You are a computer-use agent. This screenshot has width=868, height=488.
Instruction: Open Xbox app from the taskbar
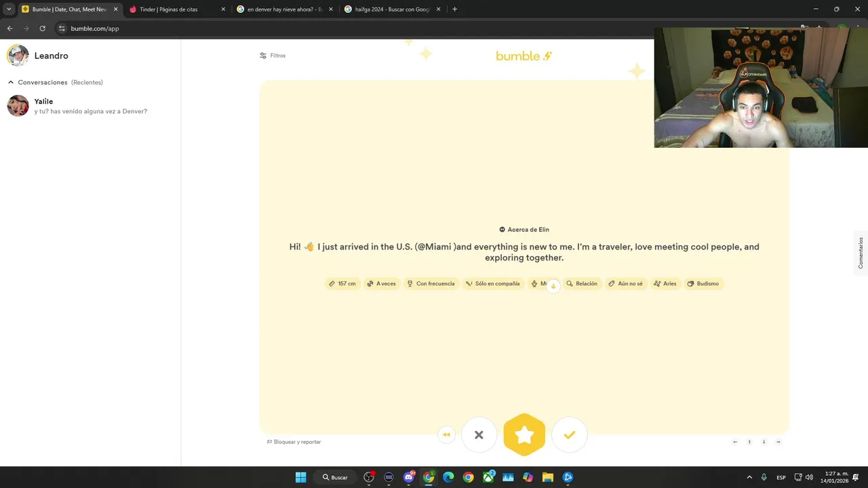488,477
